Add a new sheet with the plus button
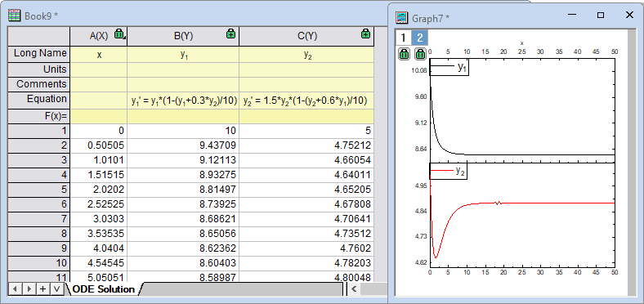 [42, 289]
